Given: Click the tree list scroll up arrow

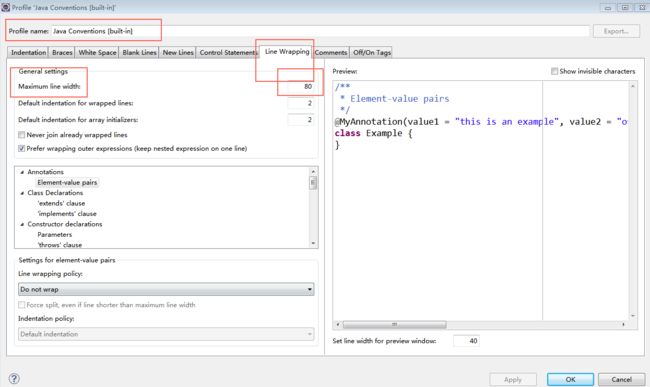Looking at the screenshot, I should [x=313, y=171].
